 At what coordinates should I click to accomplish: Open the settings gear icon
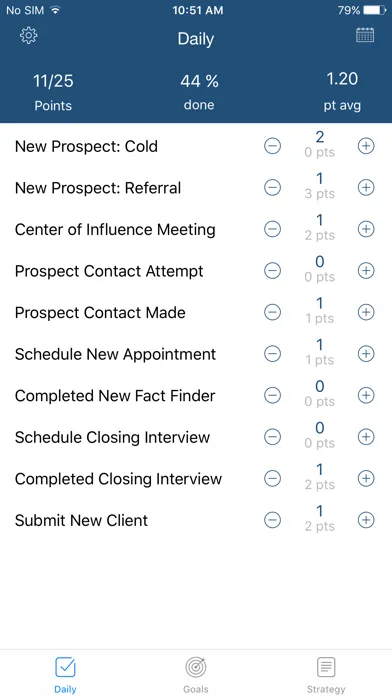[29, 36]
